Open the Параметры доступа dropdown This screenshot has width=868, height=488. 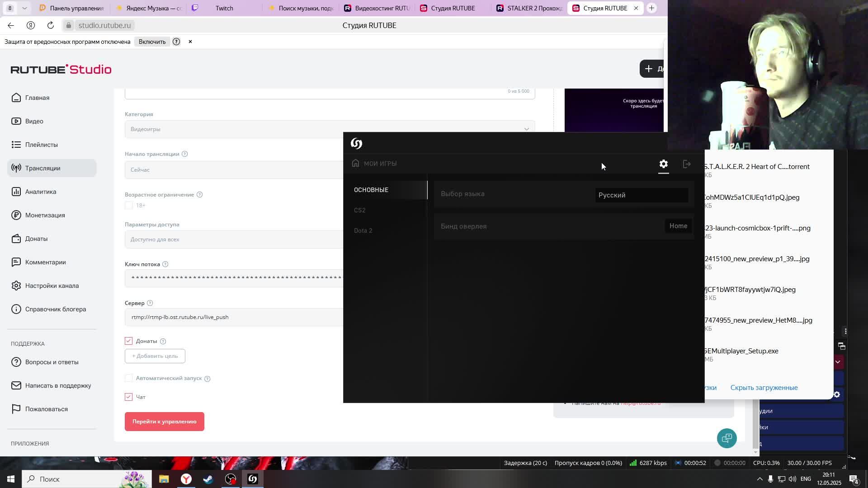234,239
